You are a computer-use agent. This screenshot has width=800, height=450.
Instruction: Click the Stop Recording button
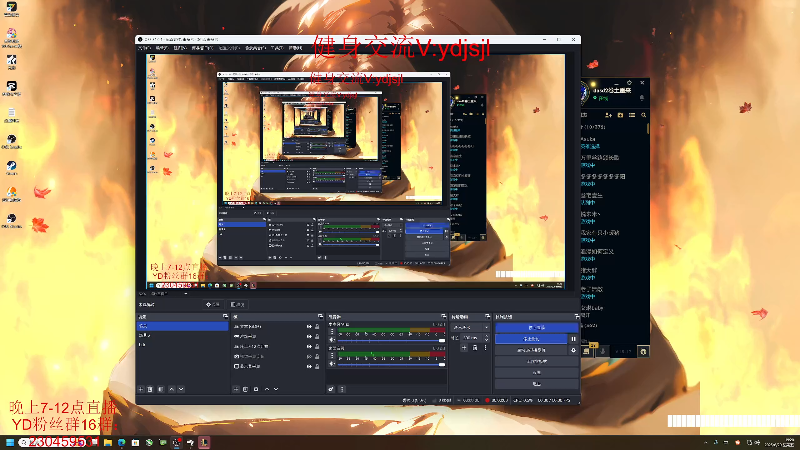tap(531, 339)
